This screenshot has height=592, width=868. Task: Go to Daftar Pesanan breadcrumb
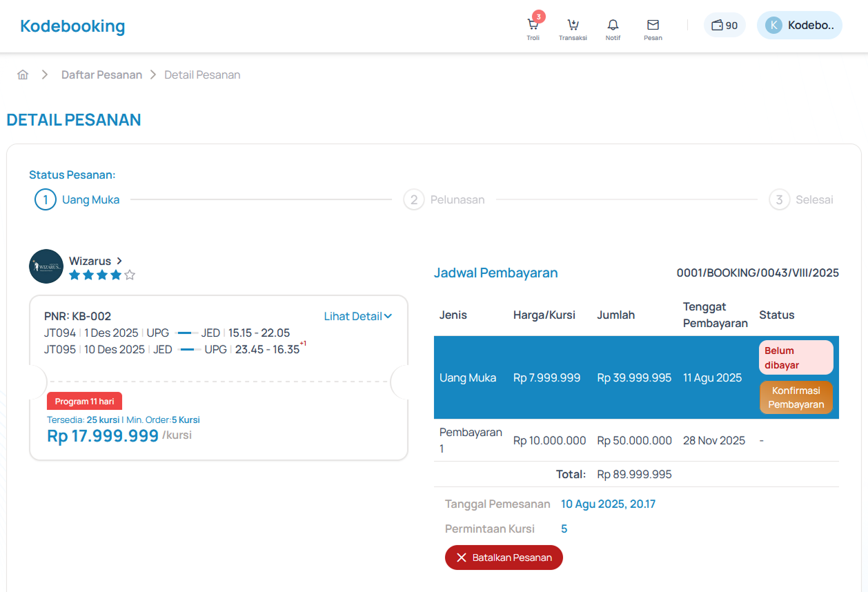click(x=101, y=75)
